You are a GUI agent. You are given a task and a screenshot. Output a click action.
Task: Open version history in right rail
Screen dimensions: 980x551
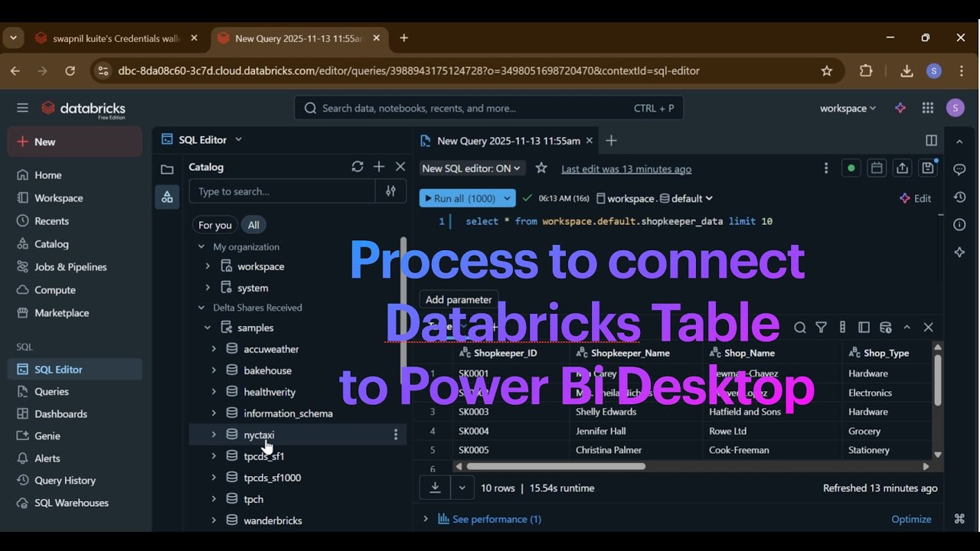(x=959, y=197)
